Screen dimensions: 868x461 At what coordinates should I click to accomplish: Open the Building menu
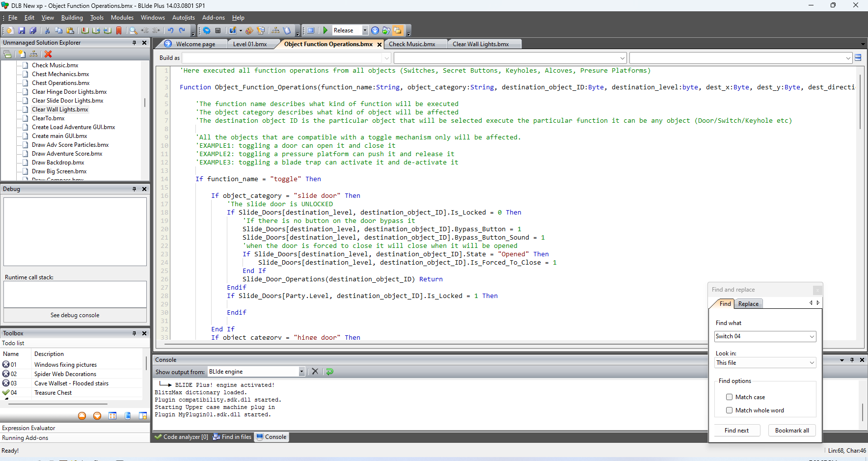tap(72, 18)
